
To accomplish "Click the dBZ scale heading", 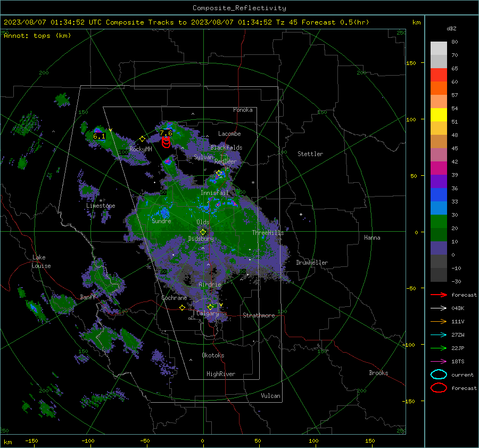I will tap(451, 28).
